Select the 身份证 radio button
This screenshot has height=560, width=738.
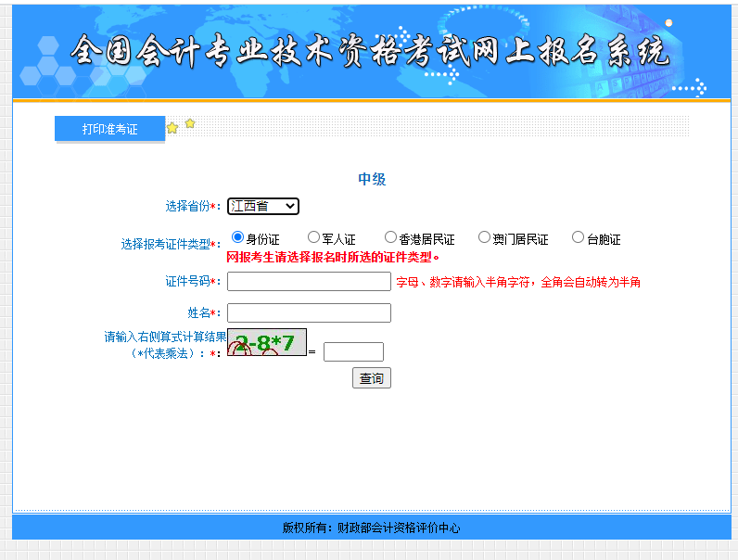click(237, 237)
